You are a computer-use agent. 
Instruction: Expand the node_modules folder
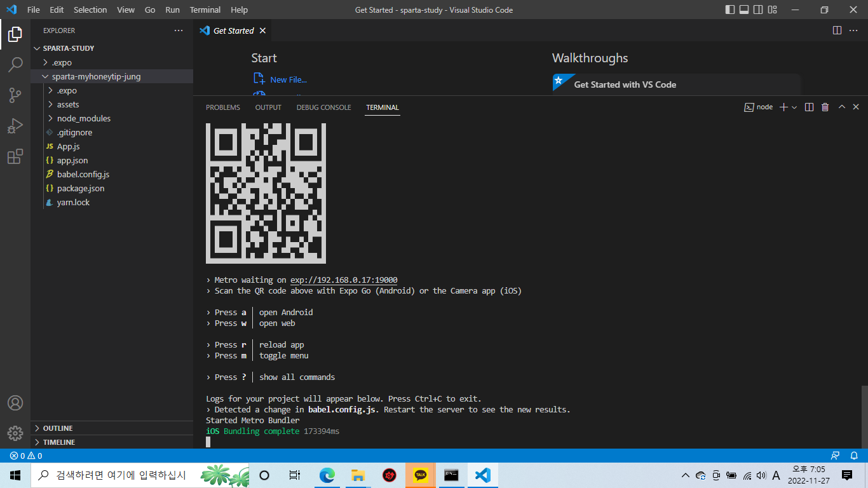tap(112, 118)
